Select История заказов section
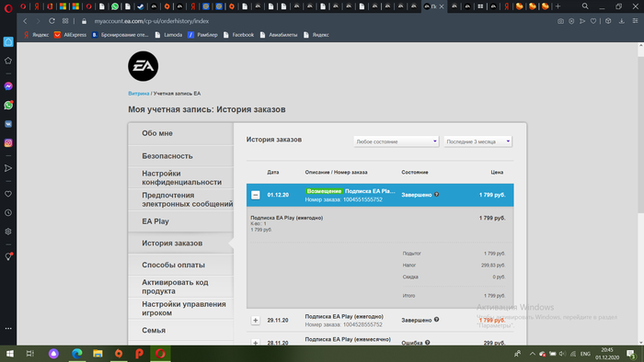This screenshot has width=644, height=362. pos(181,243)
